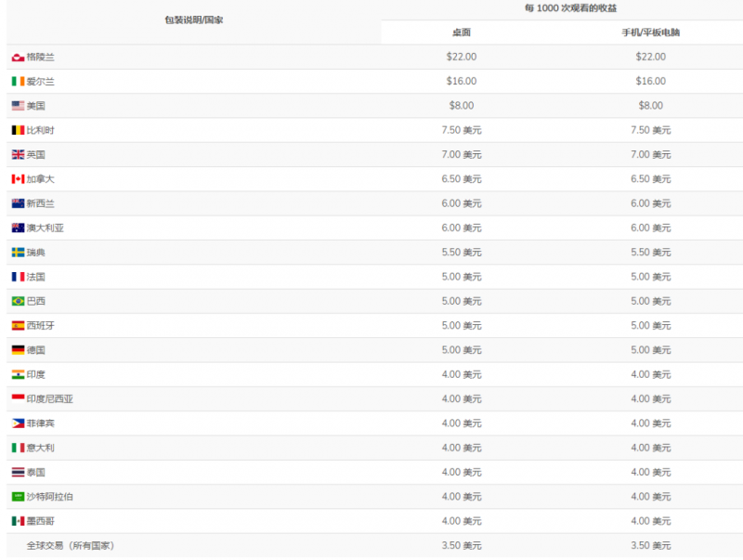This screenshot has height=560, width=743.
Task: Click the 手机/平板电脑 column header
Action: point(650,33)
